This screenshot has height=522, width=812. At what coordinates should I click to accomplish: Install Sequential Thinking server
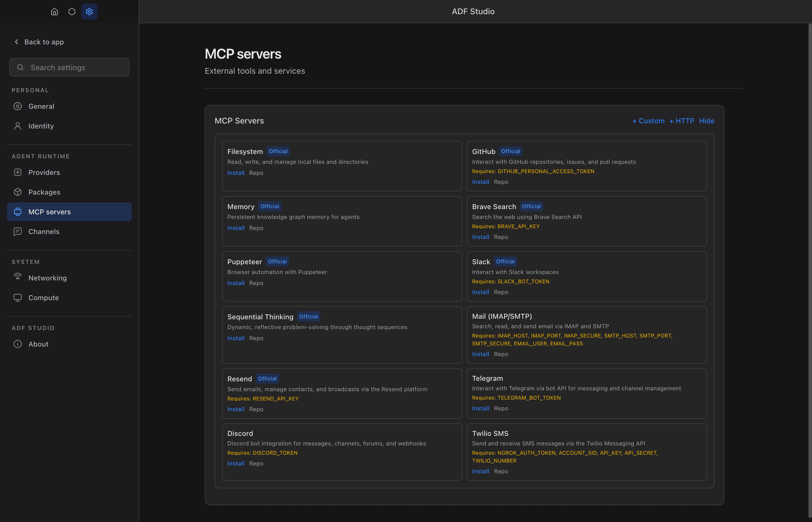[x=236, y=338]
